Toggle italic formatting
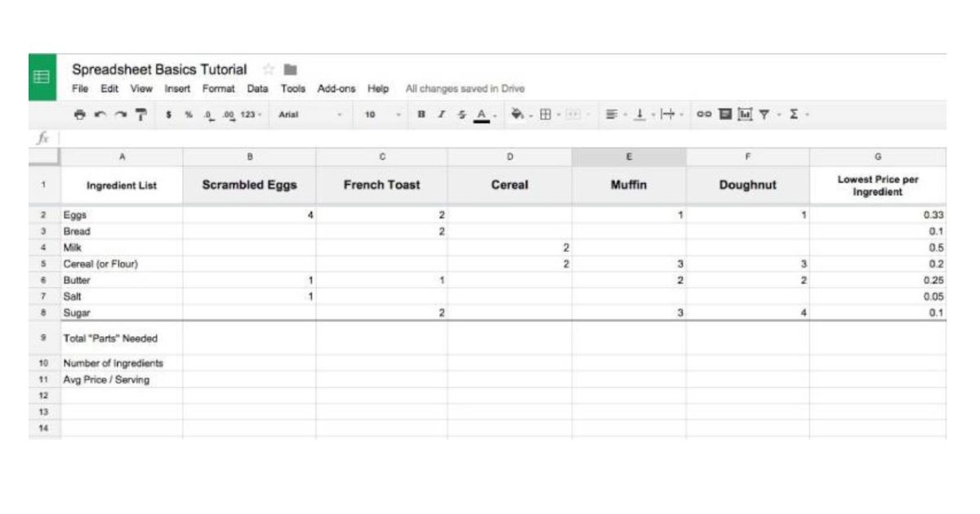980x514 pixels. [x=442, y=115]
